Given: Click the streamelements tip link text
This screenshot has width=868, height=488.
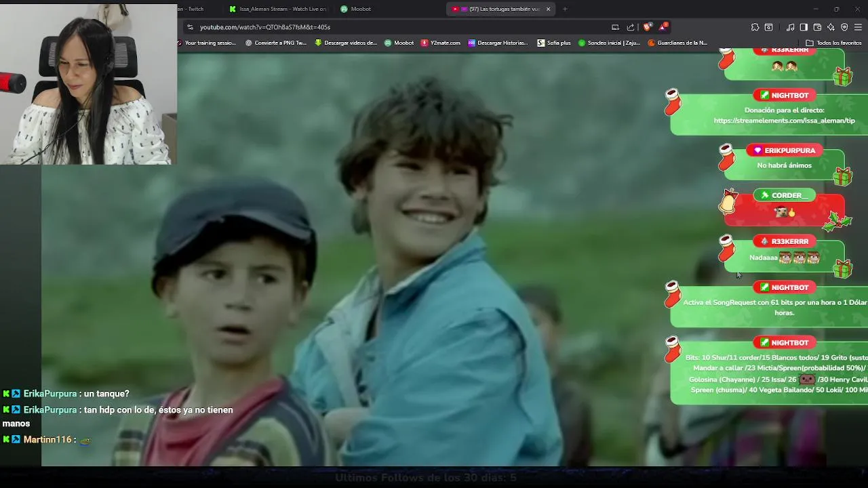Looking at the screenshot, I should 785,121.
